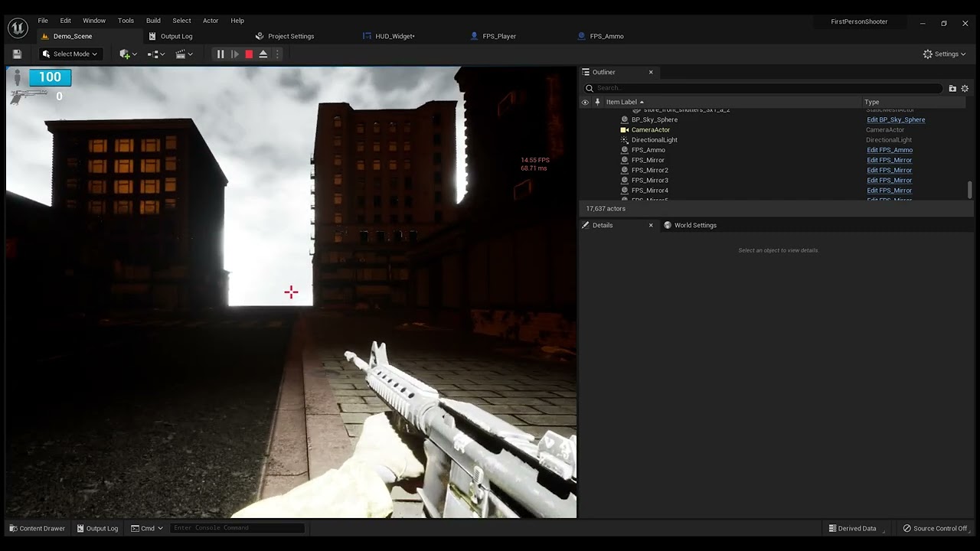Screen dimensions: 980x551
Task: Click the Enter Console Command field
Action: [237, 528]
